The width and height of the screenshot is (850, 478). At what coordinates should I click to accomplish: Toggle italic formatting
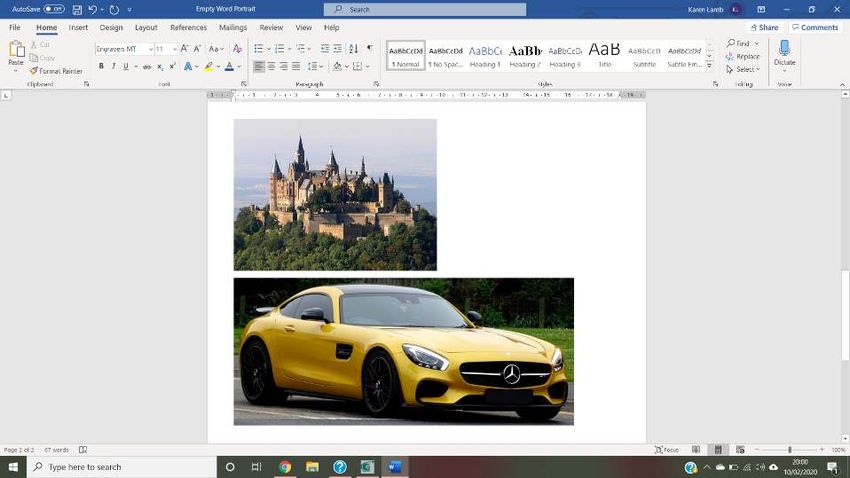tap(113, 66)
